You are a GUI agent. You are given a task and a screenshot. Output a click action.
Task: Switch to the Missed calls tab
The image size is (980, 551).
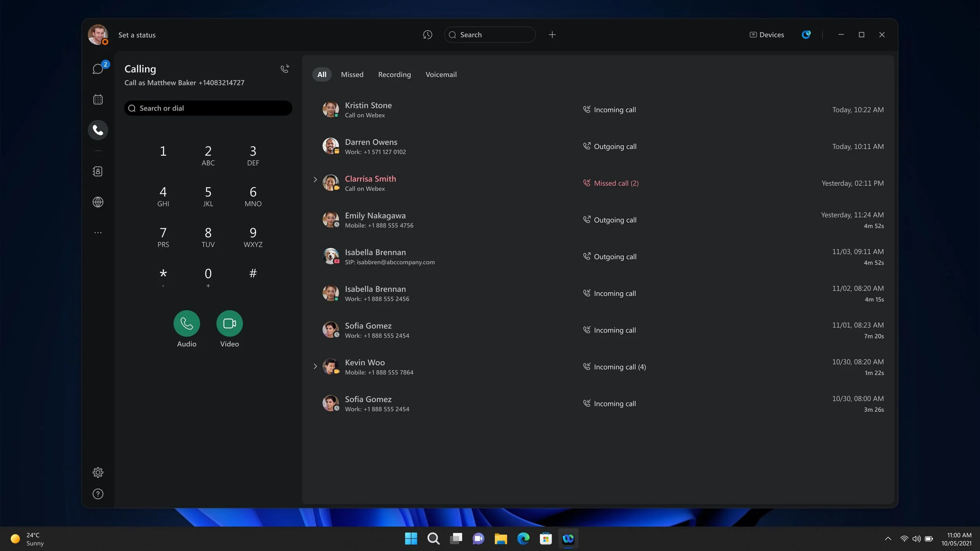point(352,74)
